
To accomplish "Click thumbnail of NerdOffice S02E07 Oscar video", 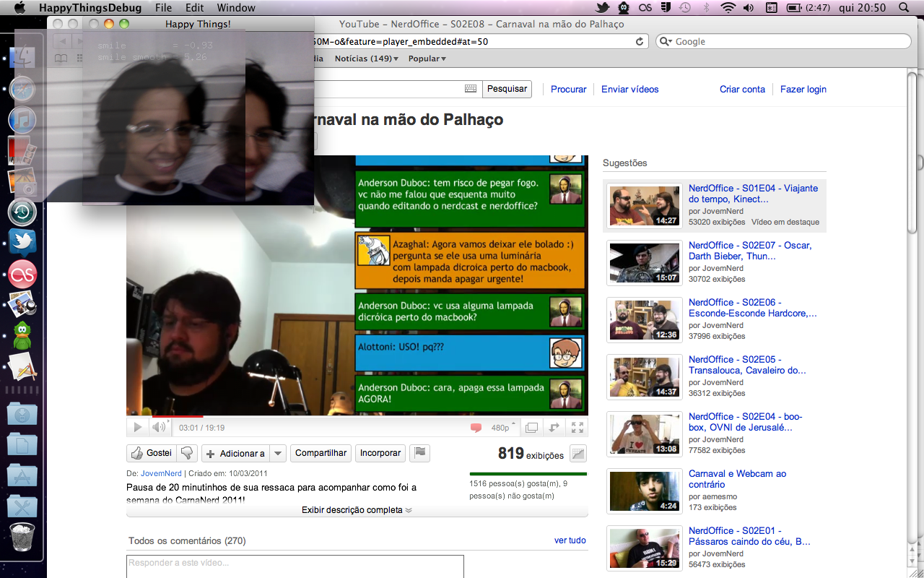I will 645,263.
